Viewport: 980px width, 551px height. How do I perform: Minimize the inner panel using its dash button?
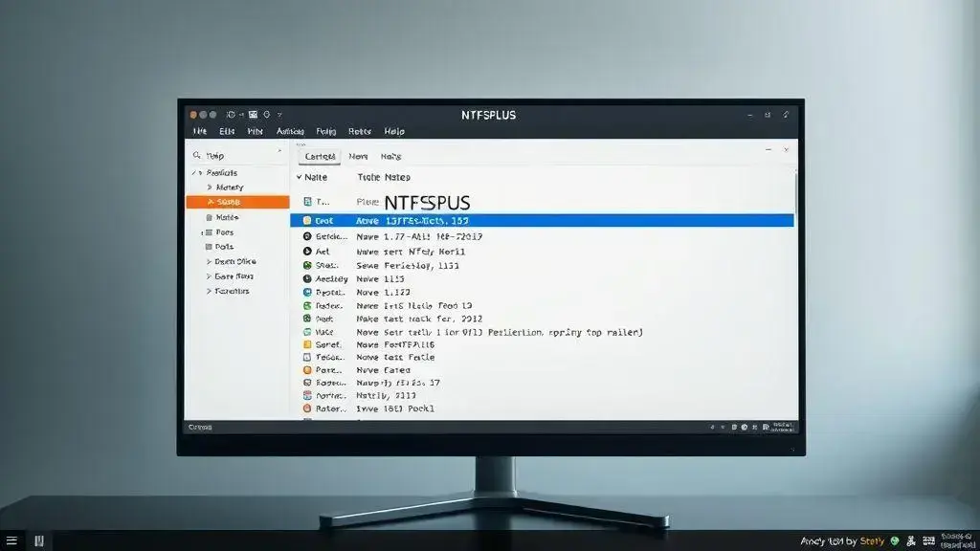click(768, 150)
